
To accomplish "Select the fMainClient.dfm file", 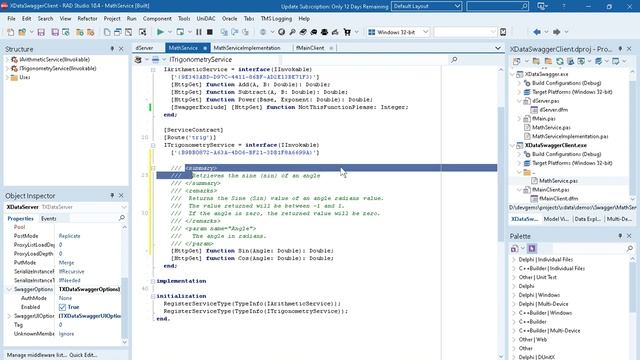I will pyautogui.click(x=558, y=199).
